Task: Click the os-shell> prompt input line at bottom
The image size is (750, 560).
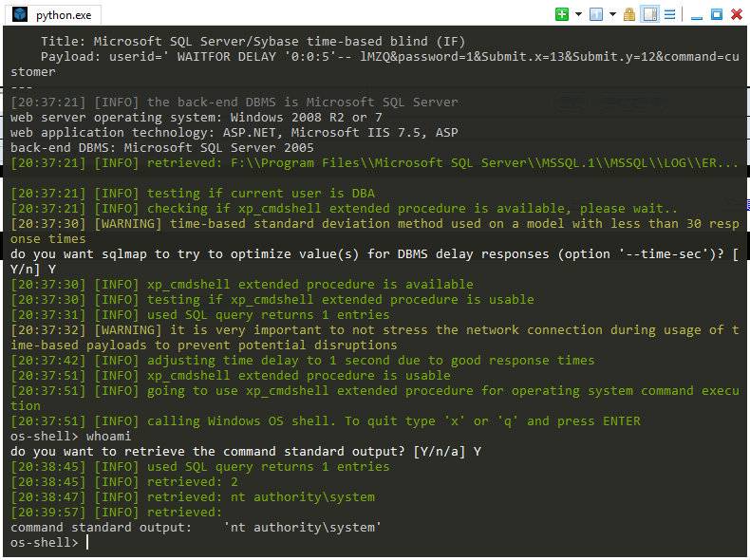Action: coord(49,543)
